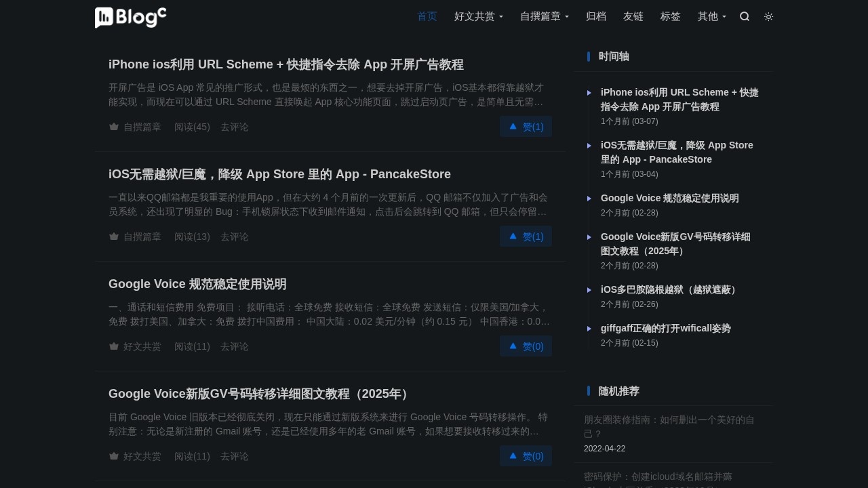Viewport: 868px width, 488px height.
Task: Click the timeline date '1个月前 (03-04)'
Action: 629,174
